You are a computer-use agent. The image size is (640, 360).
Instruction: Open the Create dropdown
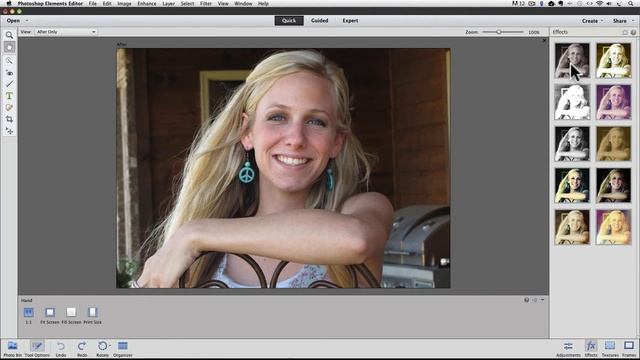[x=592, y=21]
